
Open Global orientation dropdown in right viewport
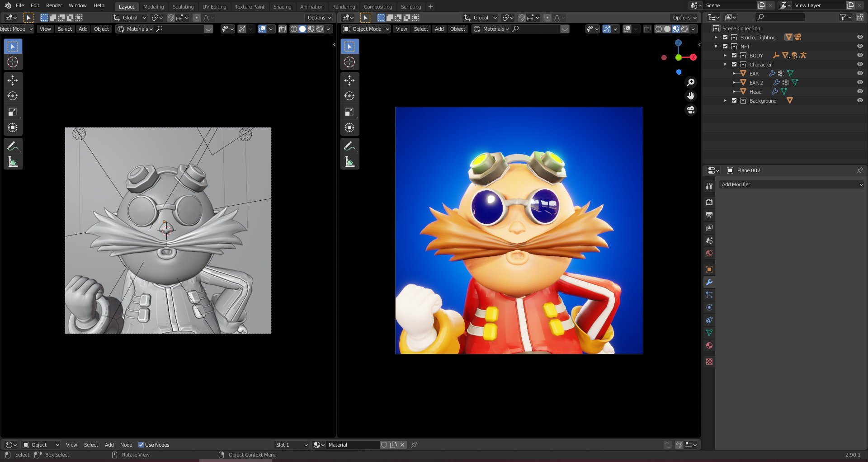point(480,18)
